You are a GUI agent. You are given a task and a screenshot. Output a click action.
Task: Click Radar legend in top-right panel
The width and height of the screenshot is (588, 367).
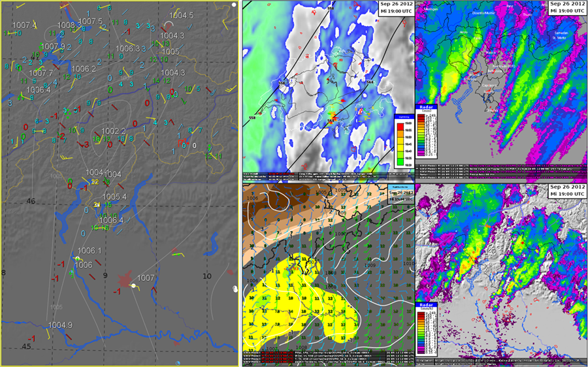[x=426, y=132]
